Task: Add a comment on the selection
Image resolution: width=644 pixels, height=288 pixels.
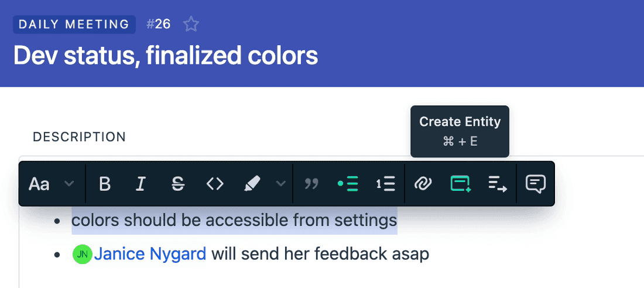Action: click(536, 184)
